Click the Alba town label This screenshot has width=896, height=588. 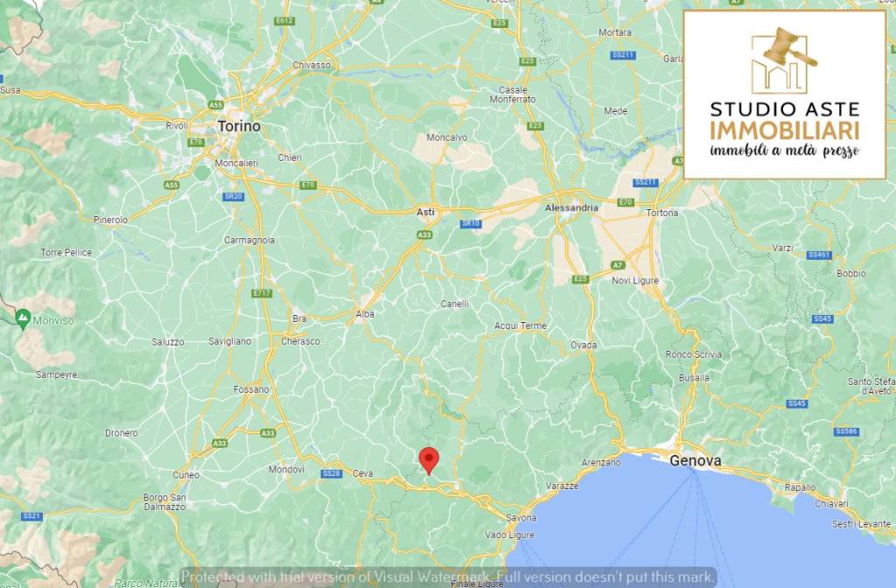click(365, 314)
